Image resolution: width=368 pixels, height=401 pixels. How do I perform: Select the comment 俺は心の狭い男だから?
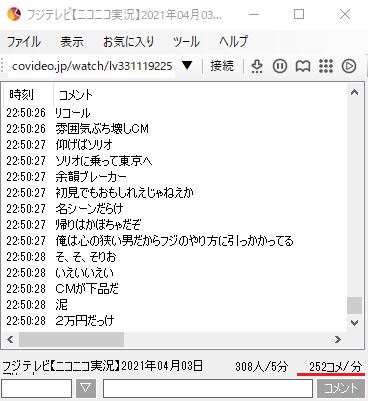[175, 241]
